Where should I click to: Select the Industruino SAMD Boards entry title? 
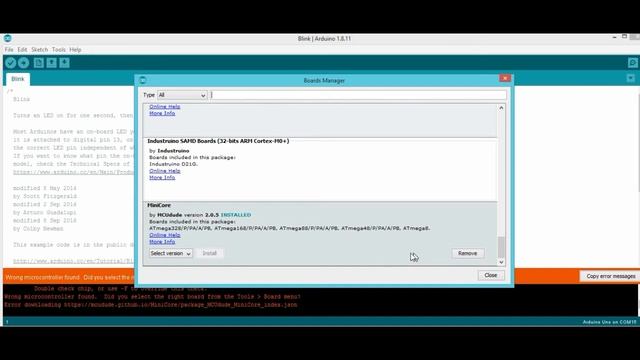[218, 141]
